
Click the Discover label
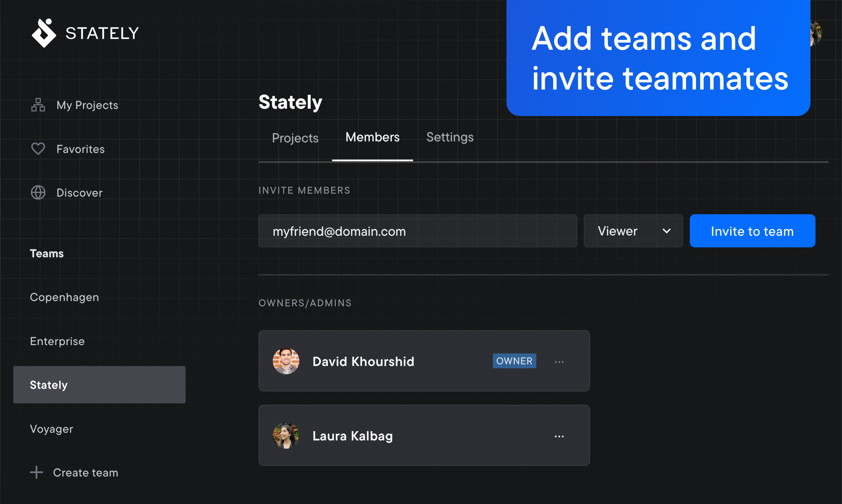(x=80, y=193)
